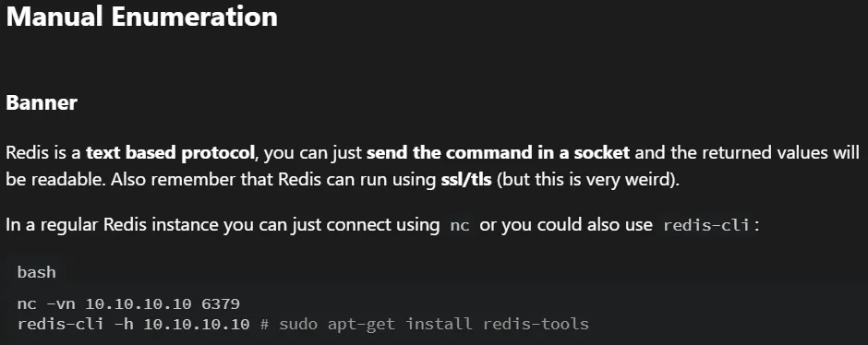The width and height of the screenshot is (868, 345).
Task: Click the 'nc' command starting the first code line
Action: point(27,304)
